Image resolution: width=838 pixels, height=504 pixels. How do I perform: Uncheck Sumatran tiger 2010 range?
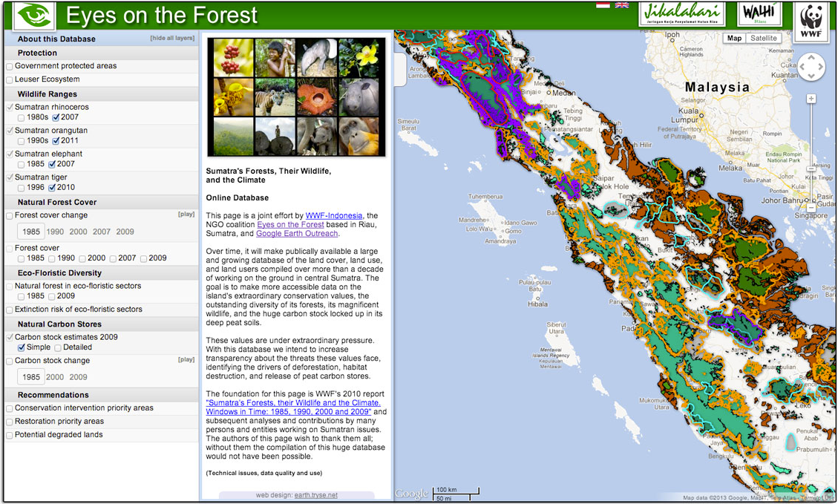(52, 188)
